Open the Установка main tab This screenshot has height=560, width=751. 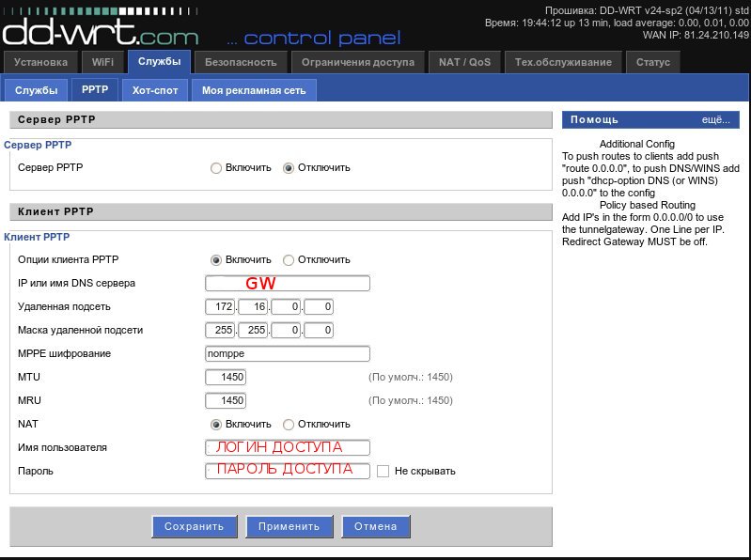(40, 62)
